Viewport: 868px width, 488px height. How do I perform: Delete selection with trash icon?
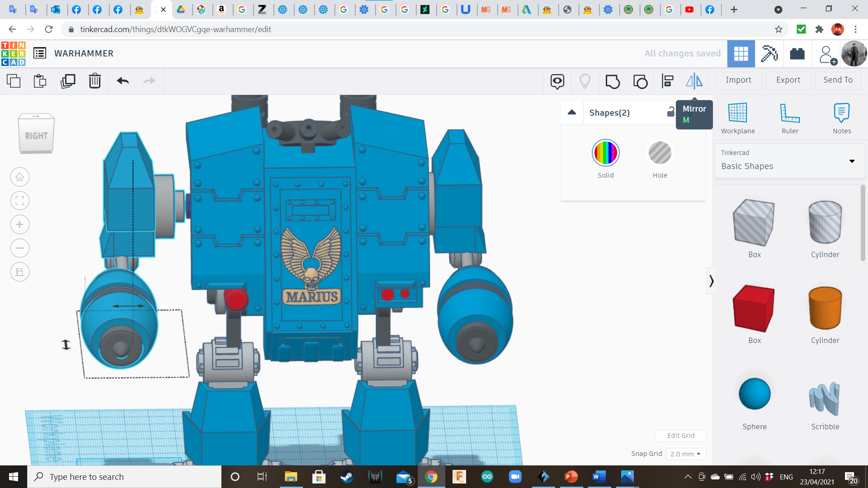tap(95, 81)
